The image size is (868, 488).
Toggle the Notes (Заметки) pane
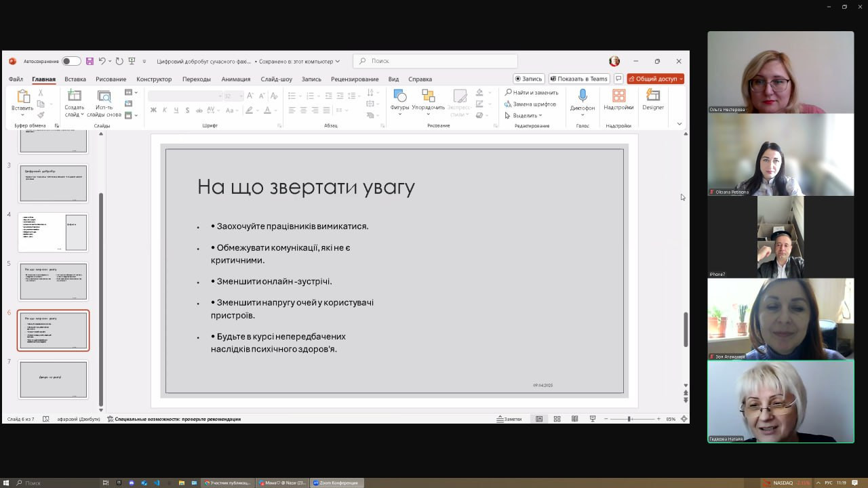509,419
